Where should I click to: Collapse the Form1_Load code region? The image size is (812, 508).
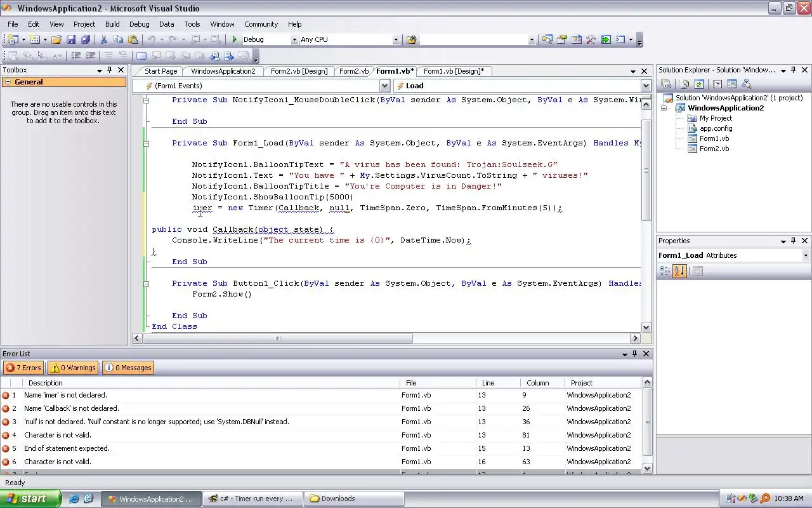(146, 143)
